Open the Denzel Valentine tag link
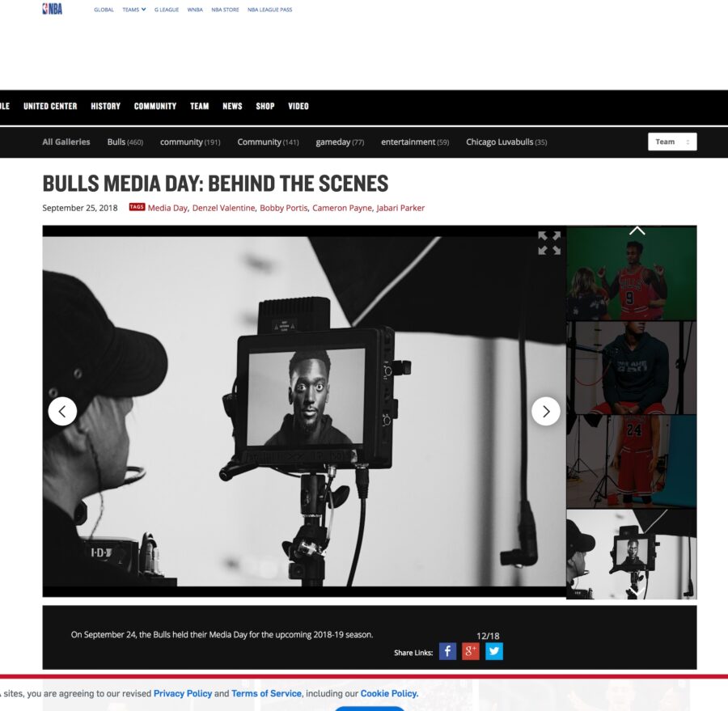This screenshot has height=711, width=728. coord(223,208)
